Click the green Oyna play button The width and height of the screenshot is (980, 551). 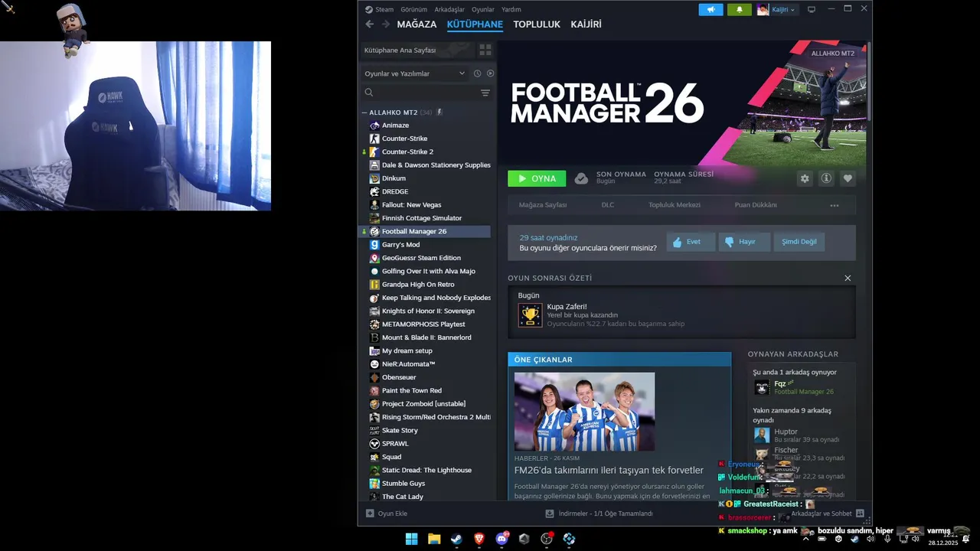click(x=537, y=178)
